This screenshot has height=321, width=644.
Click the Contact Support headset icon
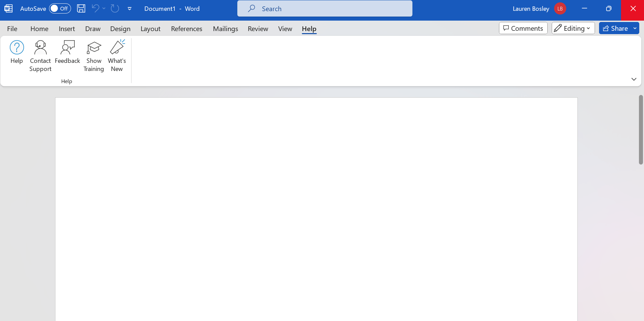pyautogui.click(x=40, y=48)
